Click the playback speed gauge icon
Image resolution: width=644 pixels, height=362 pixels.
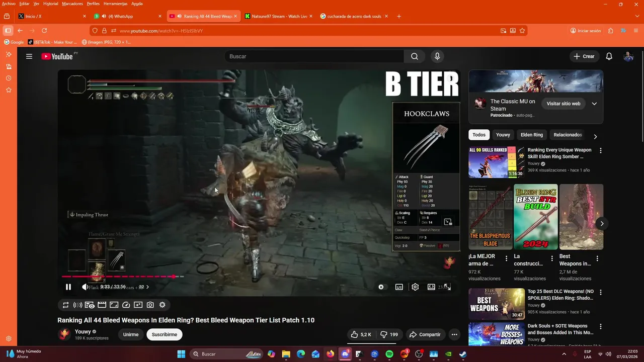pos(126,305)
